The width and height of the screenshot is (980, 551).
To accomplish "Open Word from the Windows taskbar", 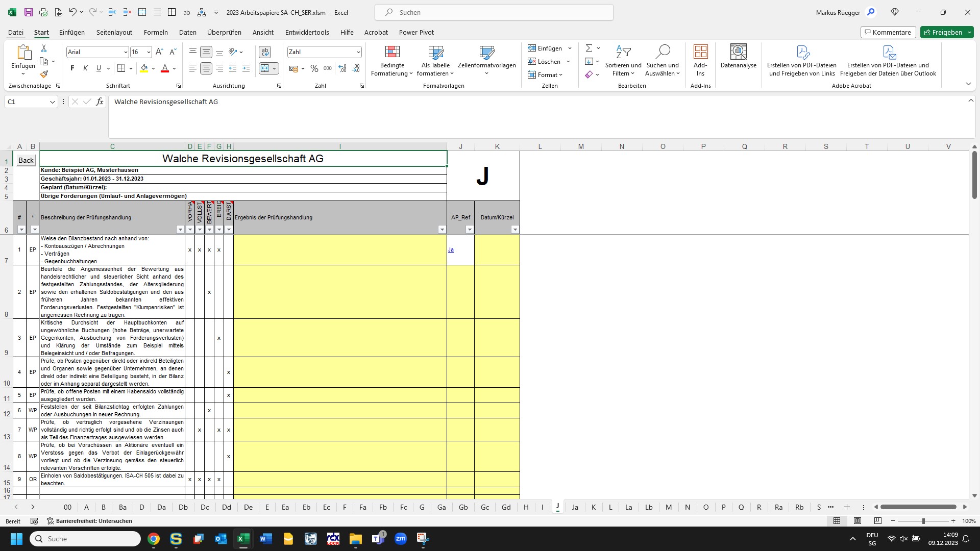I will (x=266, y=539).
